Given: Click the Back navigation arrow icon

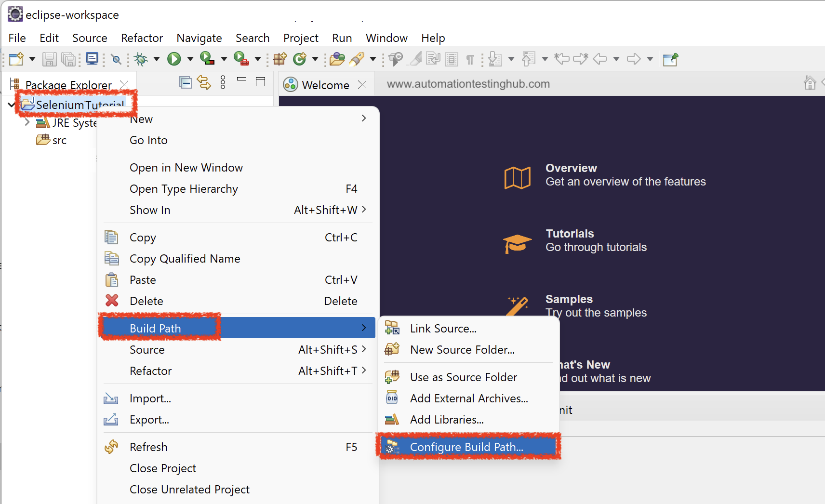Looking at the screenshot, I should [600, 59].
